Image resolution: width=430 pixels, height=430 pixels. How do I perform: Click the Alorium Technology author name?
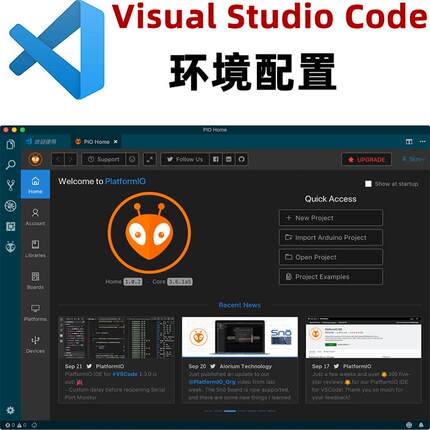246,366
